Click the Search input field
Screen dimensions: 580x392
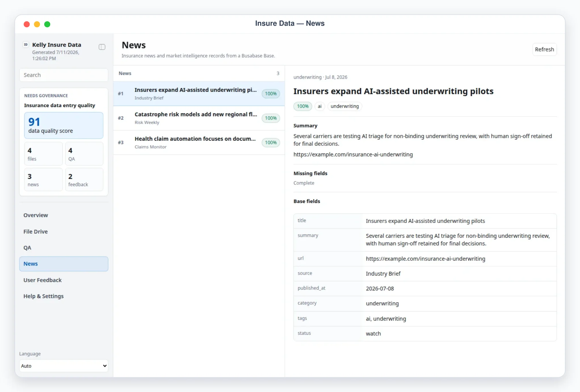click(x=64, y=75)
